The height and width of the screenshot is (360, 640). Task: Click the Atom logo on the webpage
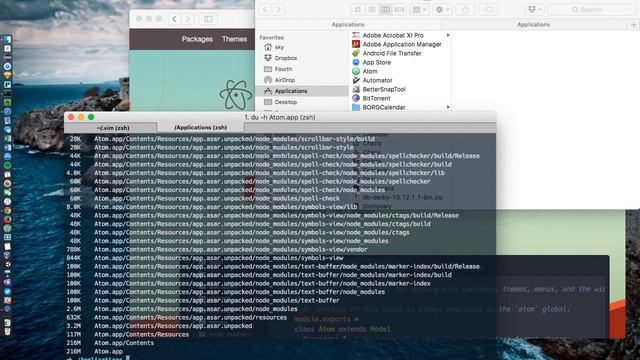click(x=236, y=95)
